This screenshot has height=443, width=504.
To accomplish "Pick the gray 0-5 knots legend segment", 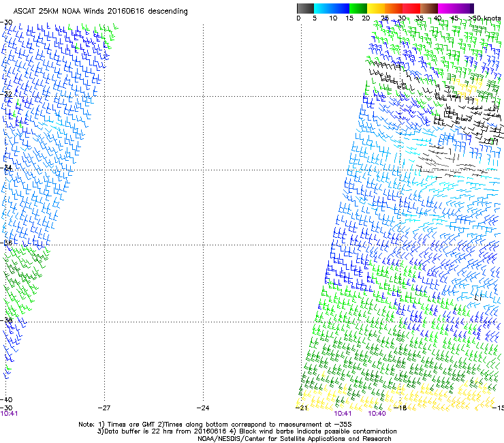I will pos(305,8).
